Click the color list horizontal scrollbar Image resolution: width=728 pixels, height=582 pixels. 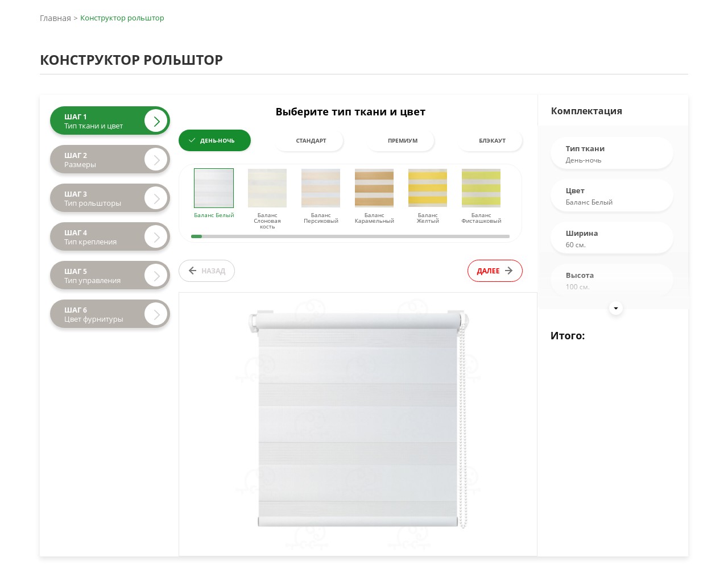coord(350,236)
